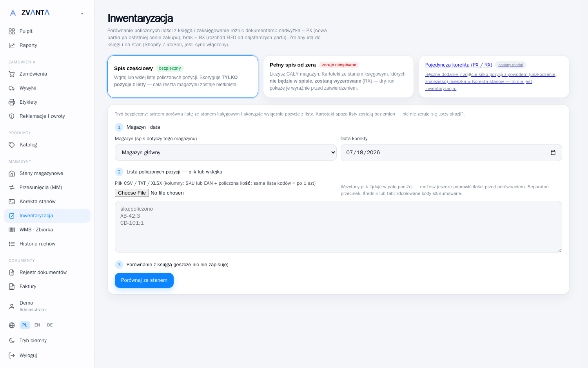Switch language to DE
The width and height of the screenshot is (588, 368).
[x=50, y=325]
